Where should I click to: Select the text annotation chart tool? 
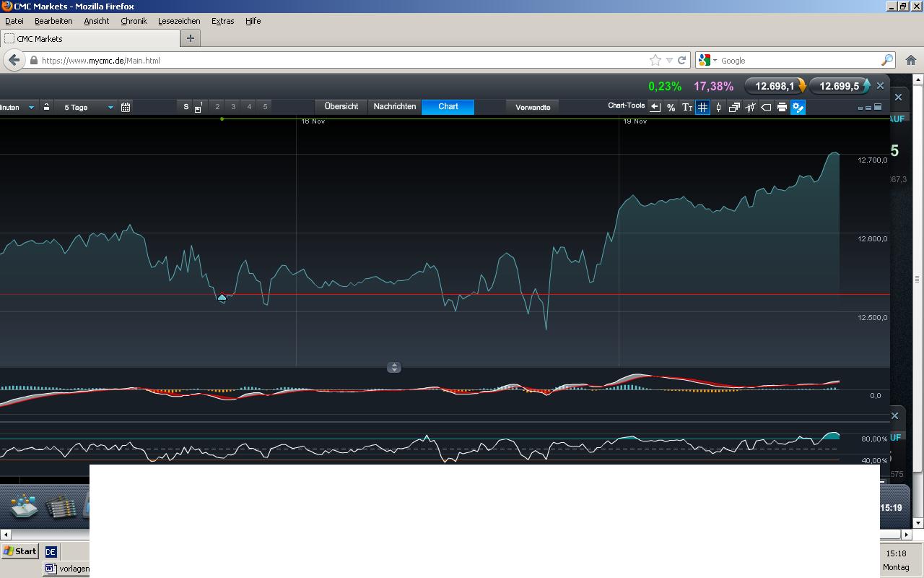pos(687,108)
